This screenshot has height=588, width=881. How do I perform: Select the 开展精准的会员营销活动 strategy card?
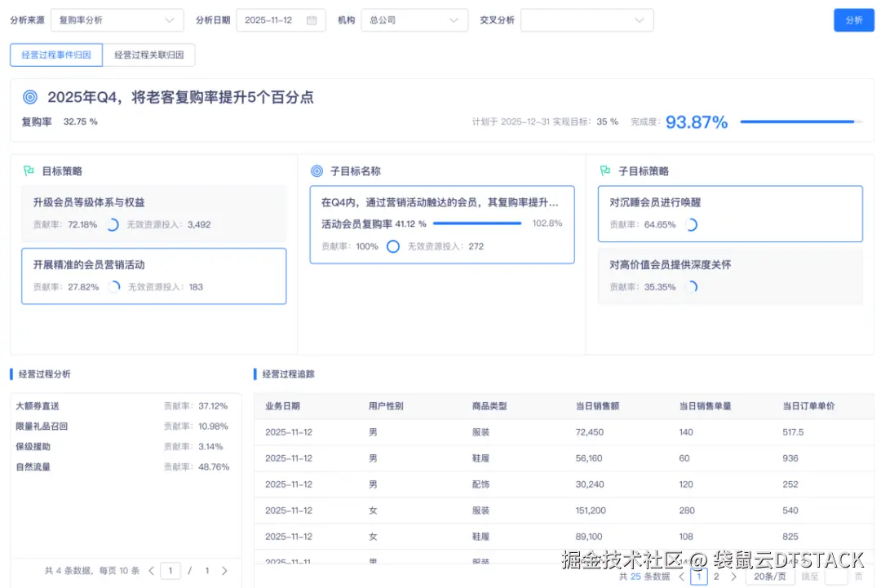(x=154, y=276)
